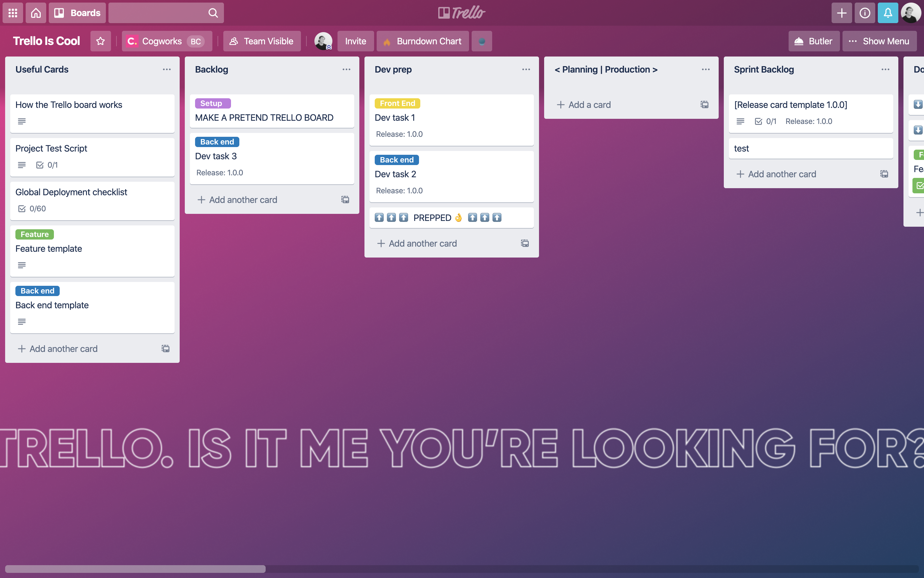The width and height of the screenshot is (924, 578).
Task: Click the horizontal board scrollbar
Action: 135,569
